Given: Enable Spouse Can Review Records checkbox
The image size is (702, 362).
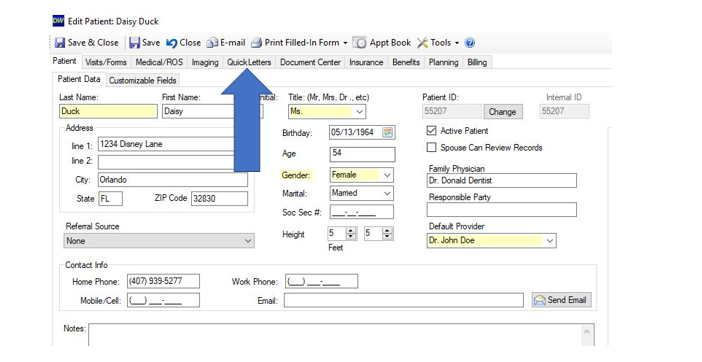Looking at the screenshot, I should [x=431, y=147].
